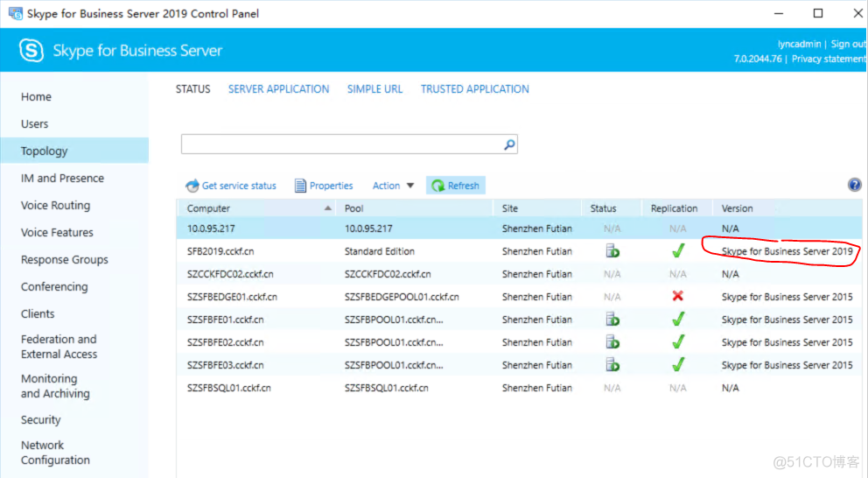Click the lyncadmin user name
Viewport: 868px width, 478px height.
point(799,45)
